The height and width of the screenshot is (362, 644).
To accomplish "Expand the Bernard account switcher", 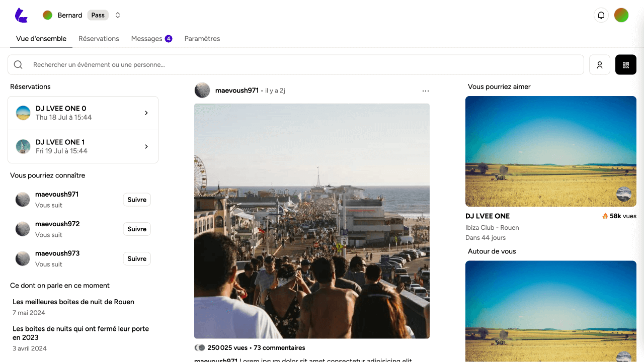I will pyautogui.click(x=118, y=15).
